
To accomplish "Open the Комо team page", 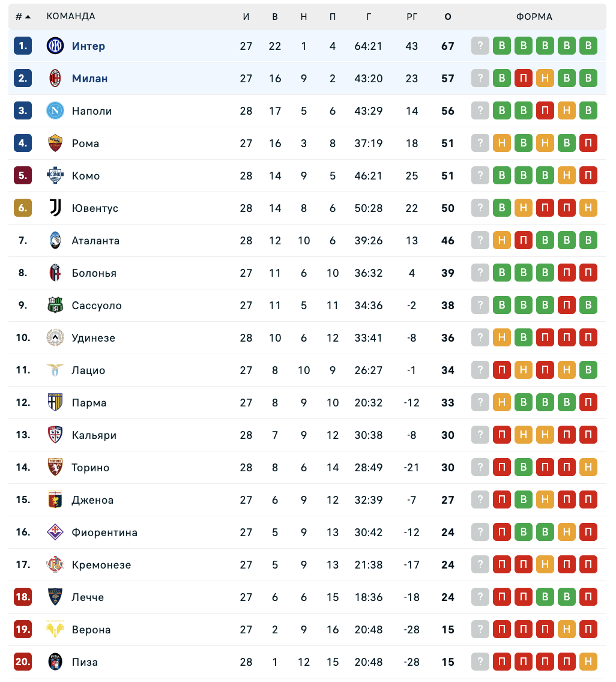I will pyautogui.click(x=86, y=176).
